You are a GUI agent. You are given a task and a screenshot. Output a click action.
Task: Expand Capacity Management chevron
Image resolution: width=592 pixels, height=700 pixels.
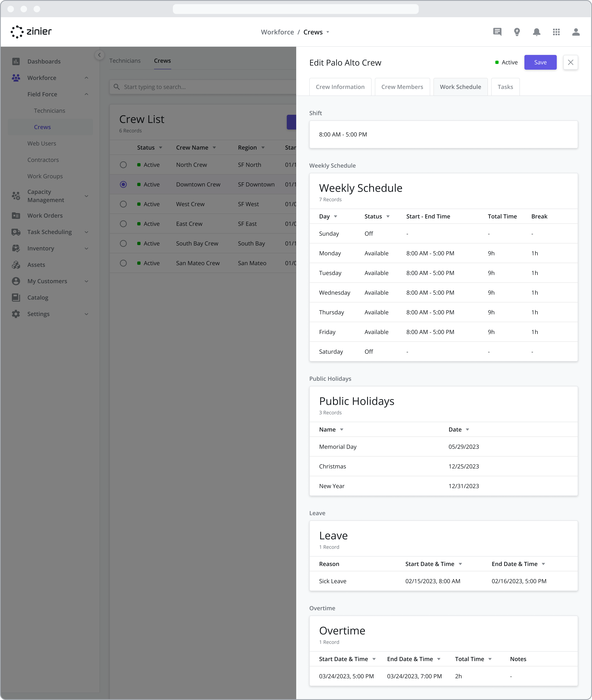(x=86, y=196)
